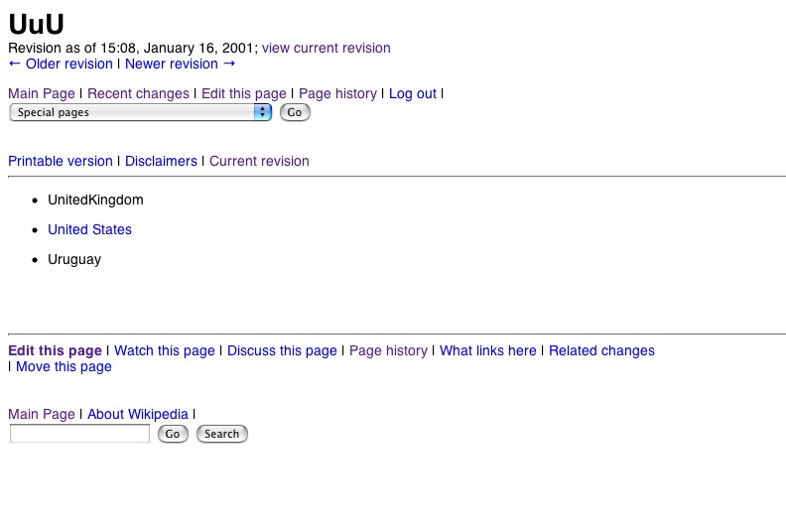Go to the Older revision
Viewport: 786px width, 532px height.
tap(61, 64)
